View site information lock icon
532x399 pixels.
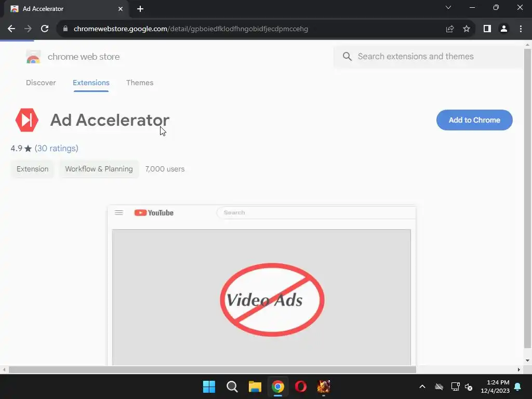[65, 29]
